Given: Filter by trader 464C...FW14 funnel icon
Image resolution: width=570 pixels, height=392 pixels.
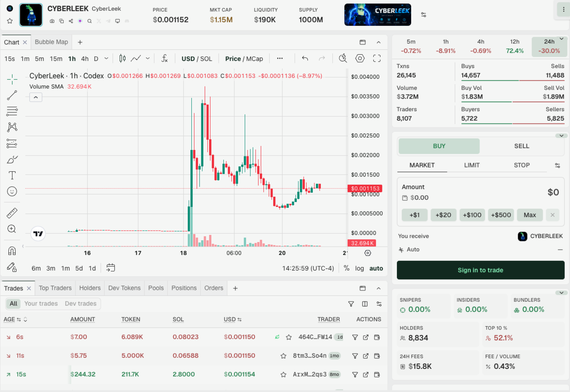Looking at the screenshot, I should (355, 337).
